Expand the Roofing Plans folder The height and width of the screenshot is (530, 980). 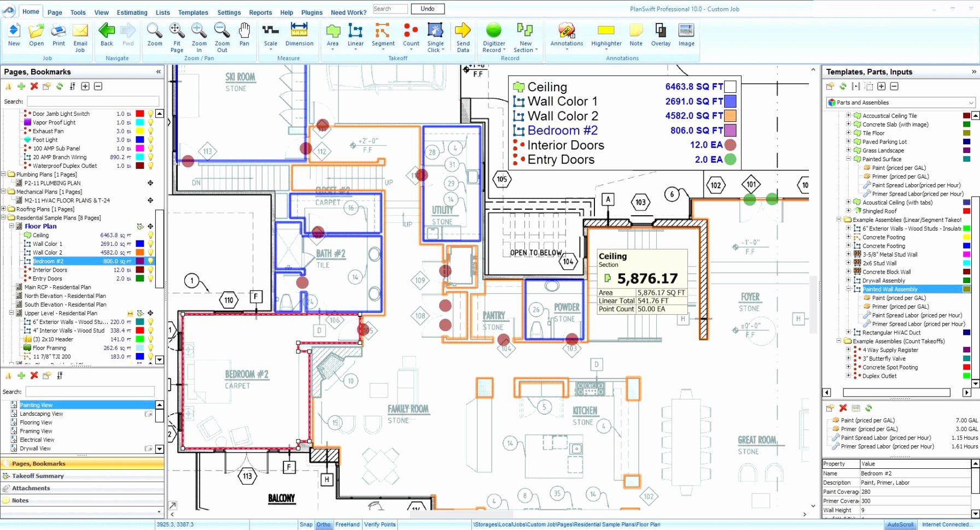3,209
